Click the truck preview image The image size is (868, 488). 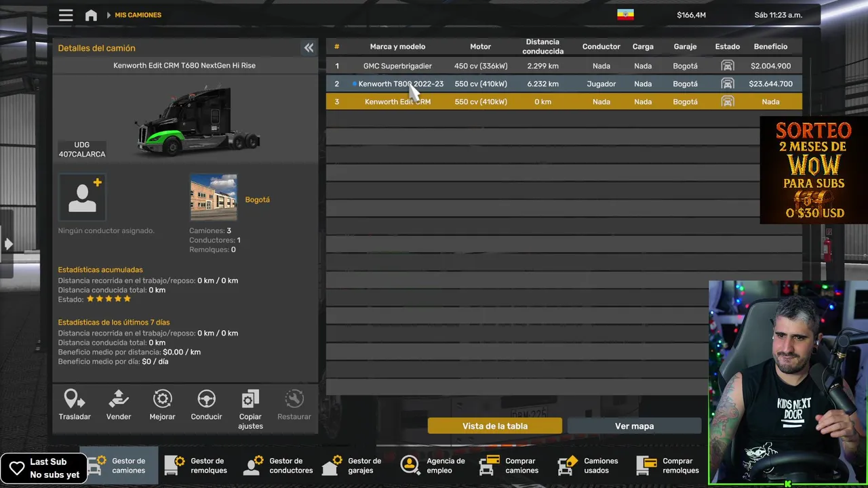click(197, 121)
